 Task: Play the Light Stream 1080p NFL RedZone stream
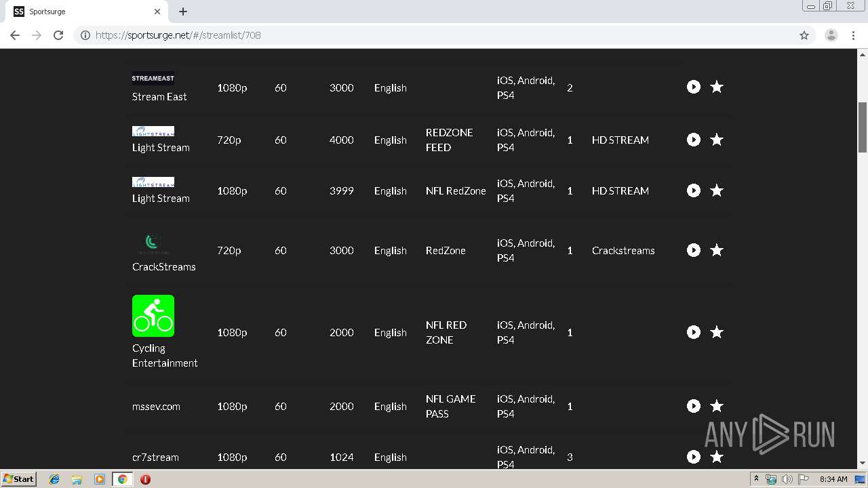pos(693,190)
